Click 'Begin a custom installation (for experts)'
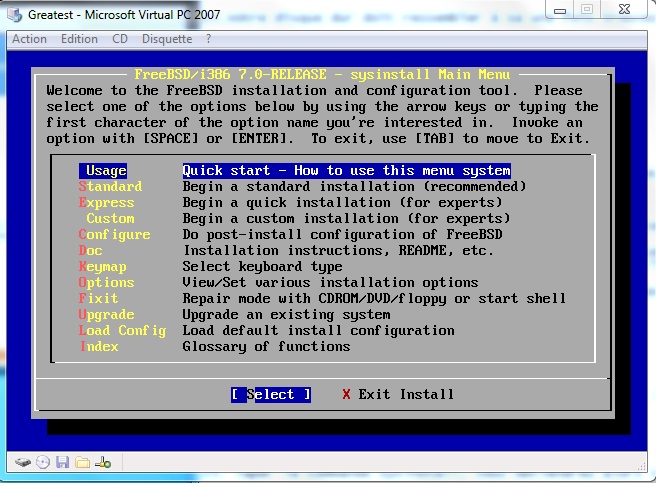656x483 pixels. [x=346, y=218]
